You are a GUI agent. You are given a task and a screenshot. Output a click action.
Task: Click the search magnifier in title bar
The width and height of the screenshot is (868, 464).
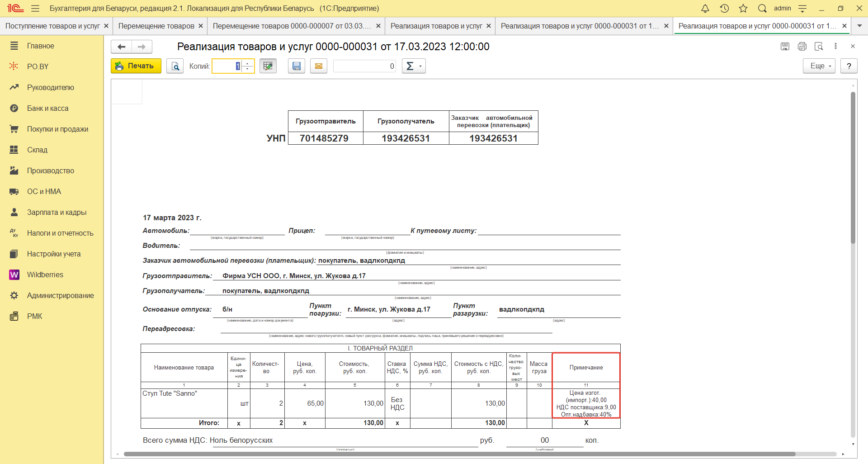pyautogui.click(x=762, y=8)
